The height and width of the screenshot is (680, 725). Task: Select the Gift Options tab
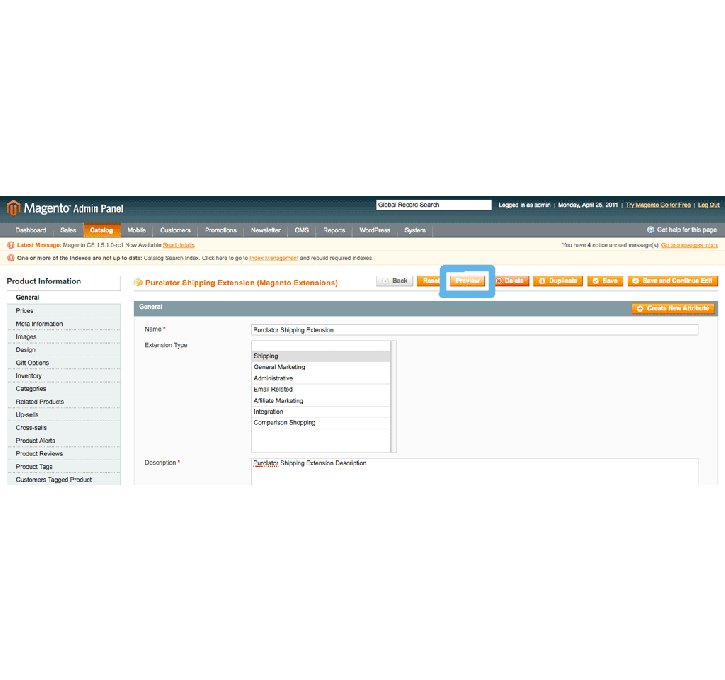coord(64,363)
